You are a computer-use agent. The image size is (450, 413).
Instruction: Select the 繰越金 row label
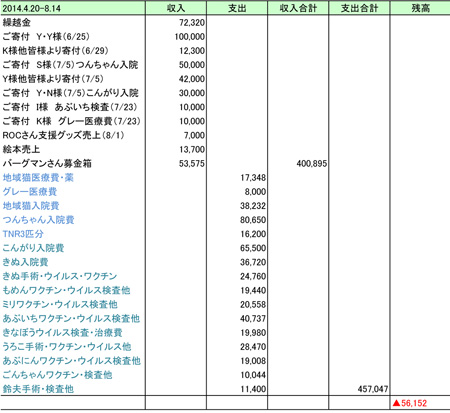tap(16, 22)
